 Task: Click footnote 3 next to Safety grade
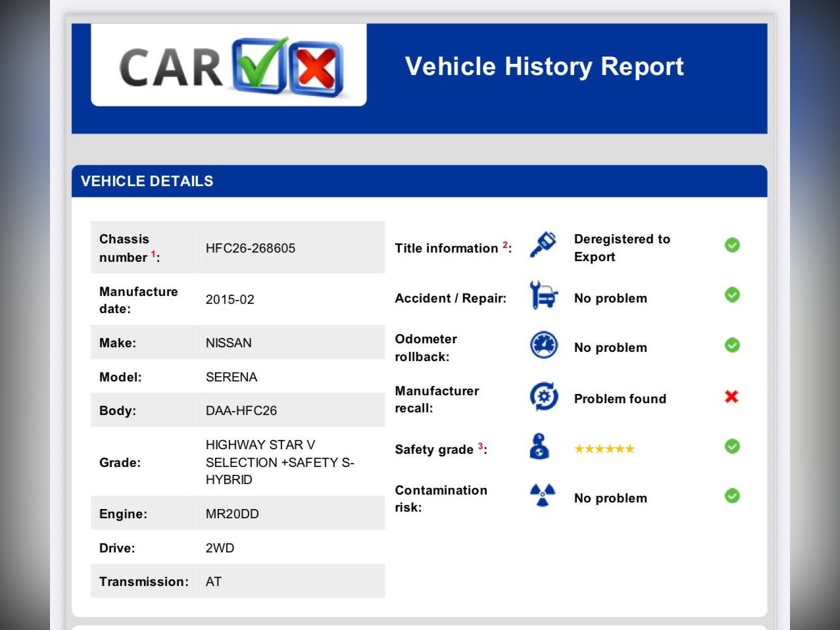pos(480,446)
